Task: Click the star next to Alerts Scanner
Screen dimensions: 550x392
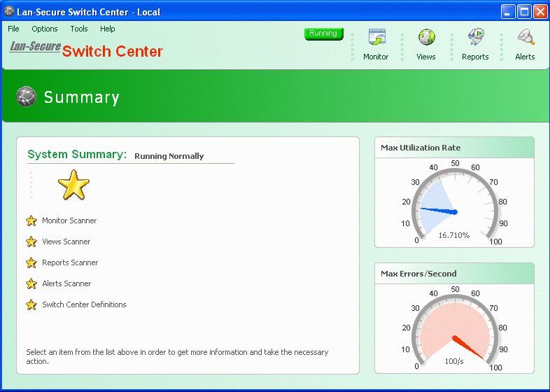Action: (x=31, y=283)
